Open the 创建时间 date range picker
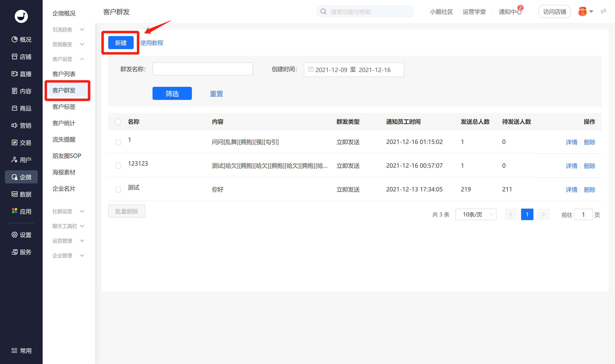Screen dimensions: 615x364 (354, 70)
